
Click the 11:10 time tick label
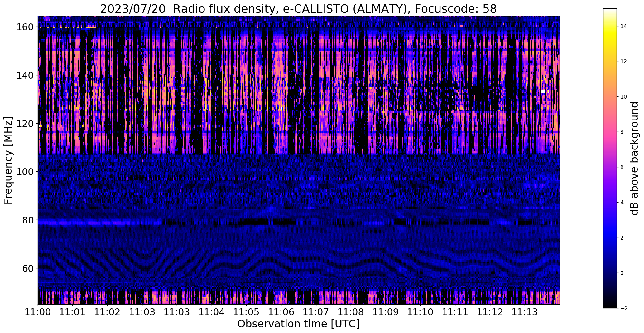(x=421, y=312)
